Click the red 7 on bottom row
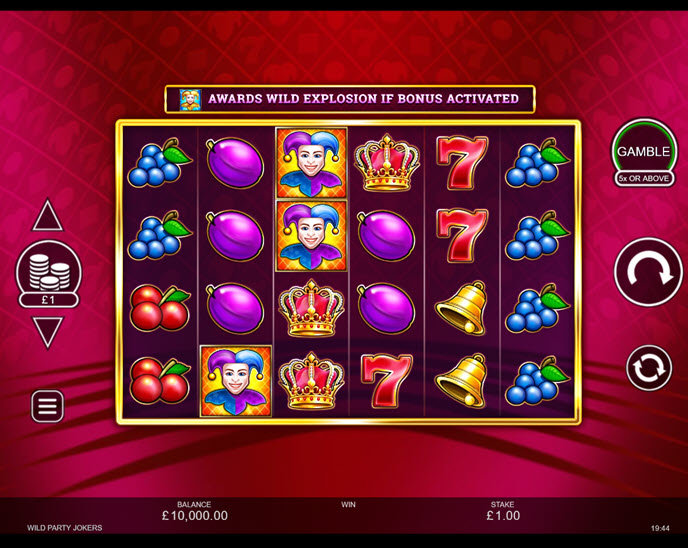 [x=386, y=381]
